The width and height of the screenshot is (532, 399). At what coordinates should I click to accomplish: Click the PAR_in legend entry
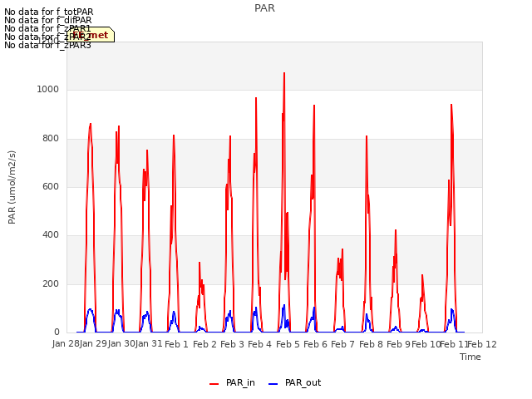point(232,383)
